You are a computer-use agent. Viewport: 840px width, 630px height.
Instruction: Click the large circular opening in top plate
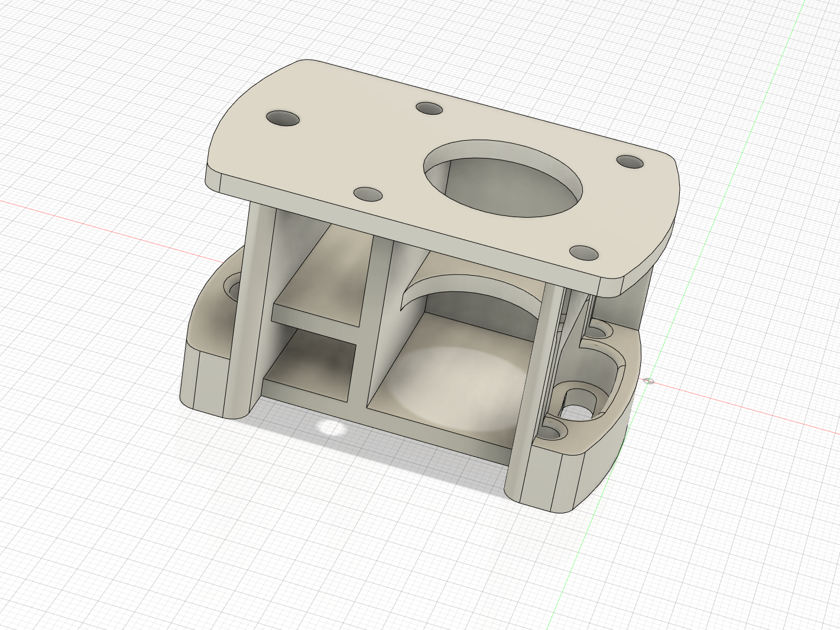click(x=503, y=178)
